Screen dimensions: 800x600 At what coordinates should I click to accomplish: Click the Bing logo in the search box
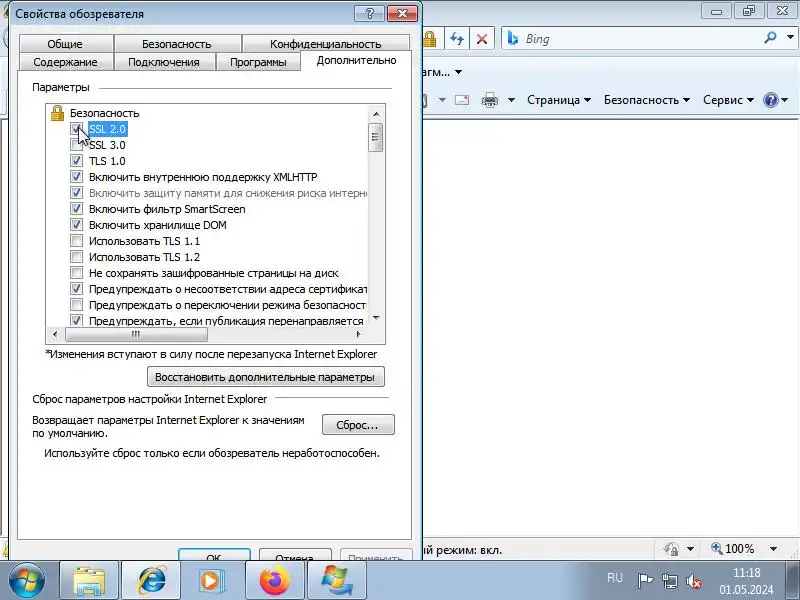pos(513,38)
